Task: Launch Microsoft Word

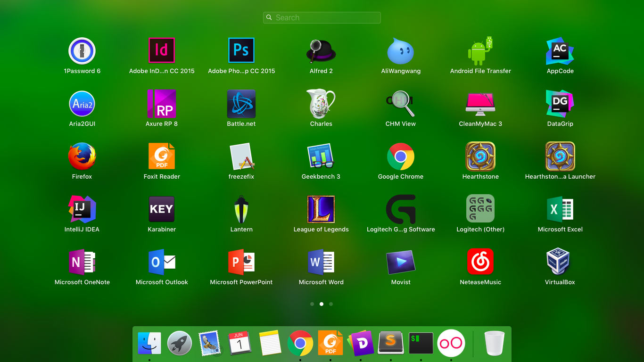Action: [x=321, y=262]
